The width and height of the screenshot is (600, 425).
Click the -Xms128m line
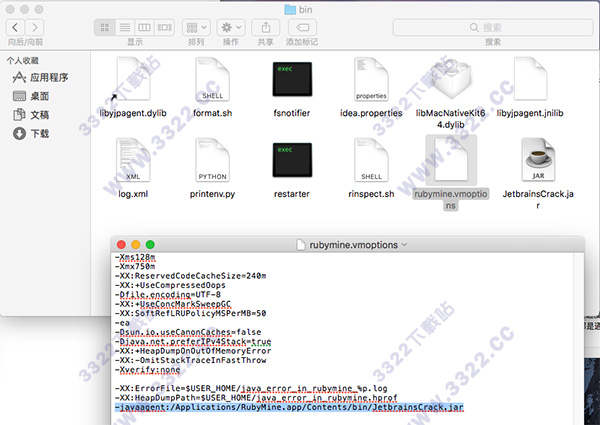[135, 257]
